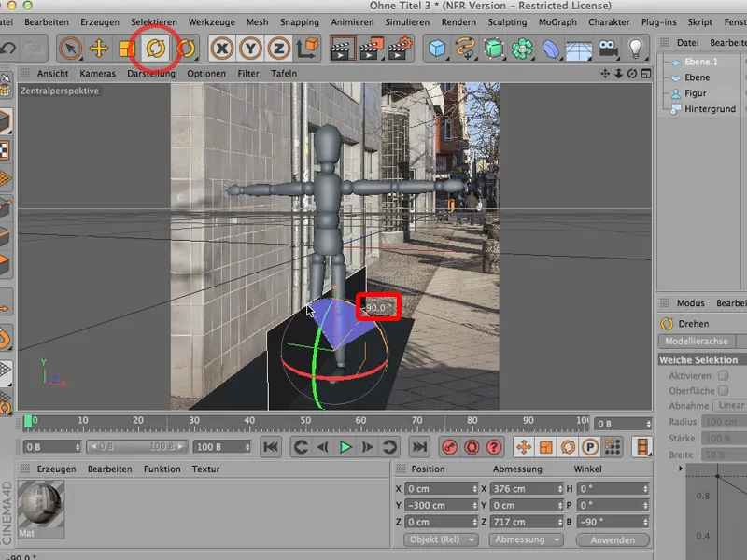Screen dimensions: 747x560
Task: Open the deformer objects icon
Action: [550, 49]
